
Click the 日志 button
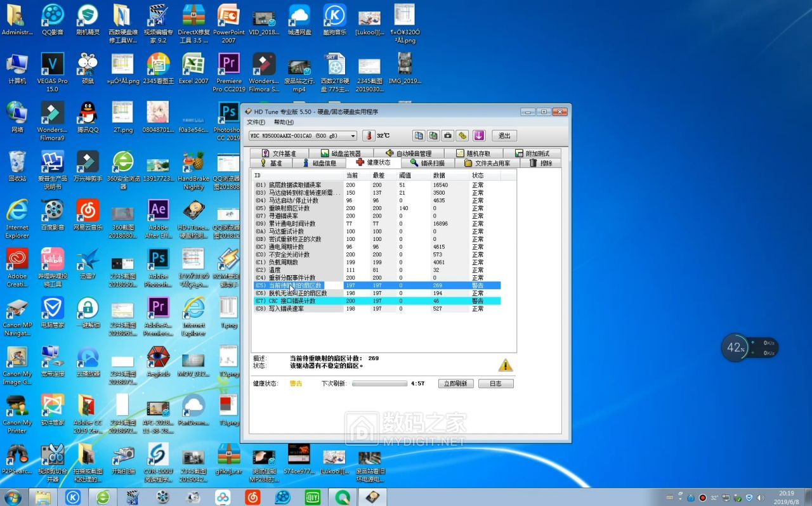point(495,384)
